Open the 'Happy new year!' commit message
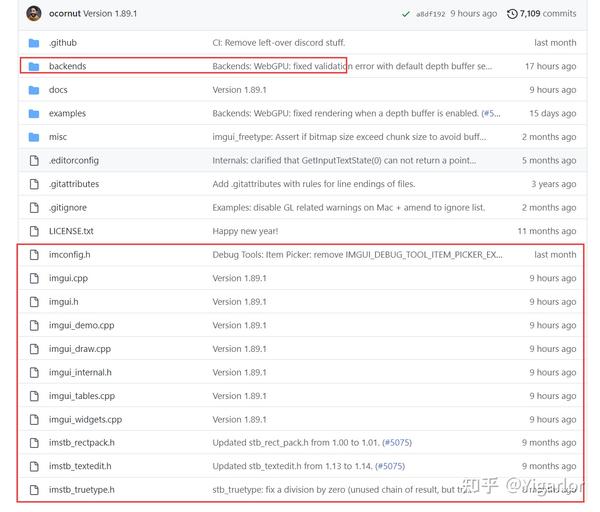 [247, 231]
